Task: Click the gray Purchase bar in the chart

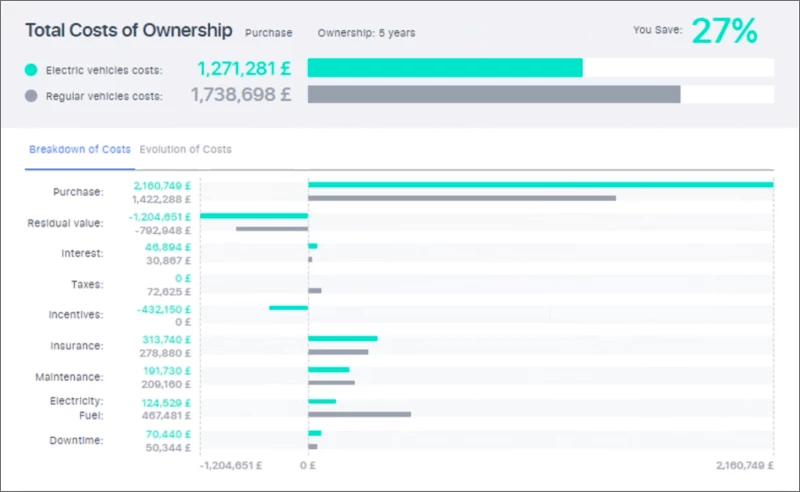Action: (462, 198)
